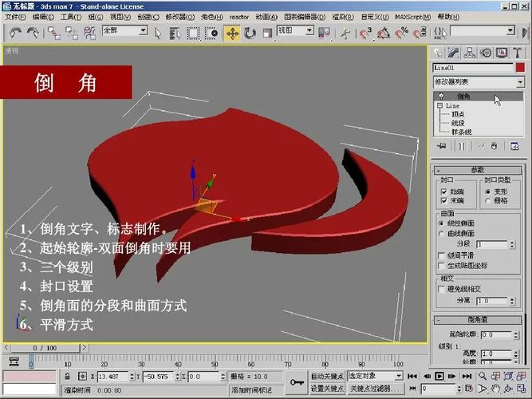This screenshot has width=532, height=399.
Task: Select the Grid cap type radio
Action: click(488, 200)
